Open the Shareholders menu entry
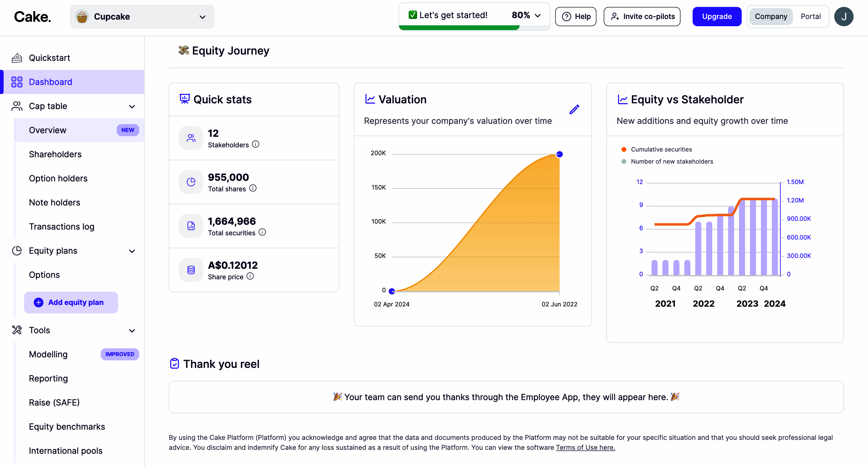Screen dimensions: 868x467 55,154
